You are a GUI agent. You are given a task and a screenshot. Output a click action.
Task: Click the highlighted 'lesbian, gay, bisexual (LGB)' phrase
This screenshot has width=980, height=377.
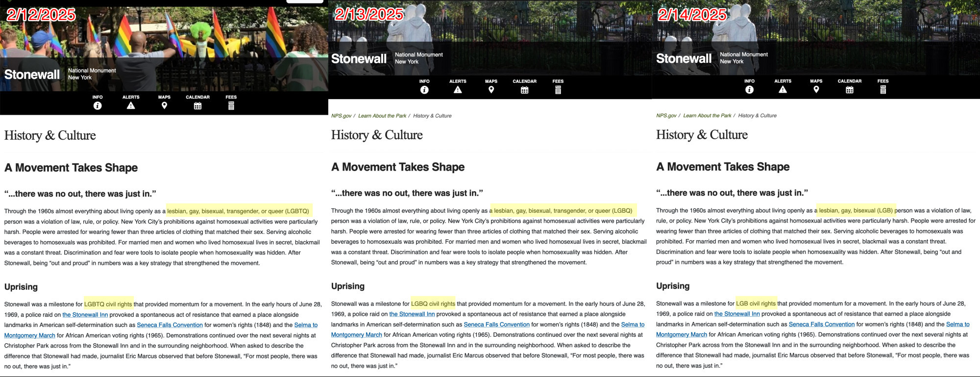[856, 211]
